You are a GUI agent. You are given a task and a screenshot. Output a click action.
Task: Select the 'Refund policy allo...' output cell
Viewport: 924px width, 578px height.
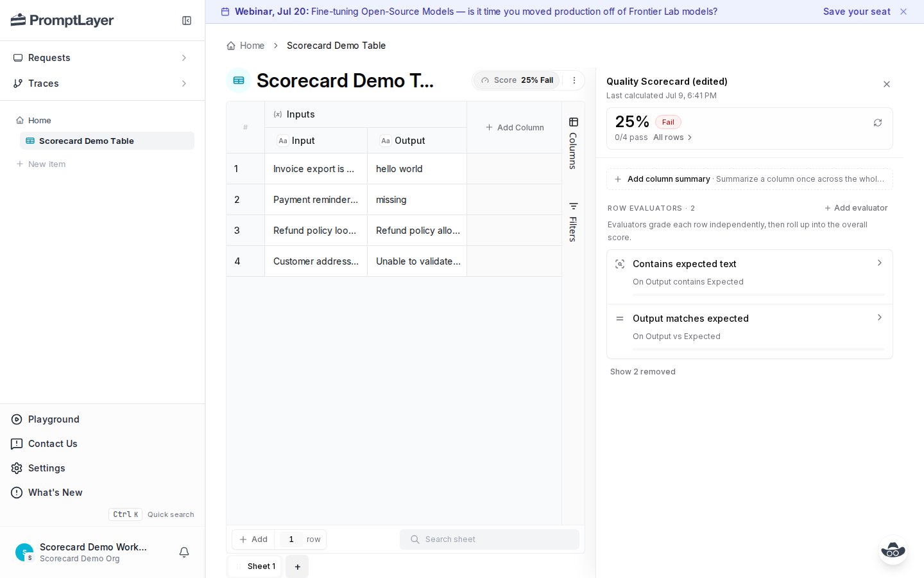pyautogui.click(x=417, y=231)
